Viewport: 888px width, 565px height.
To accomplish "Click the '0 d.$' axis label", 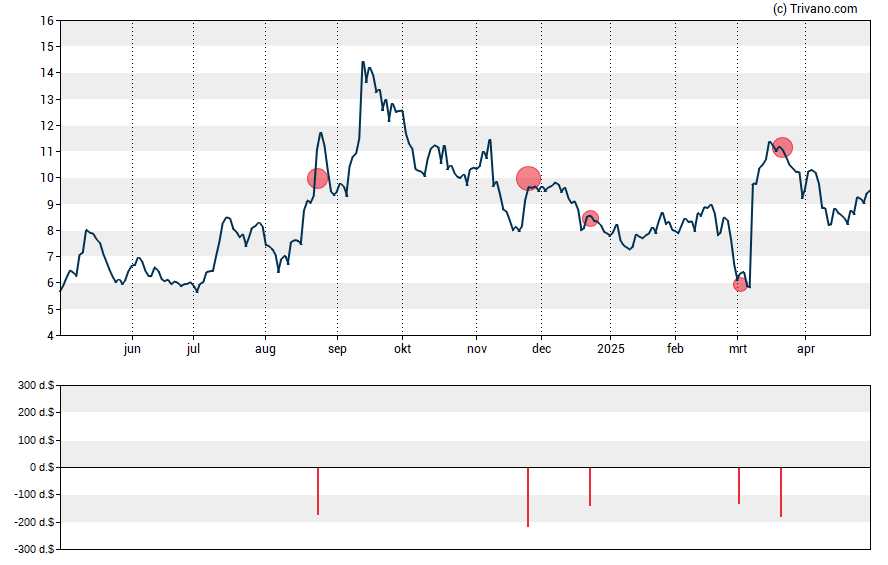I will 42,468.
